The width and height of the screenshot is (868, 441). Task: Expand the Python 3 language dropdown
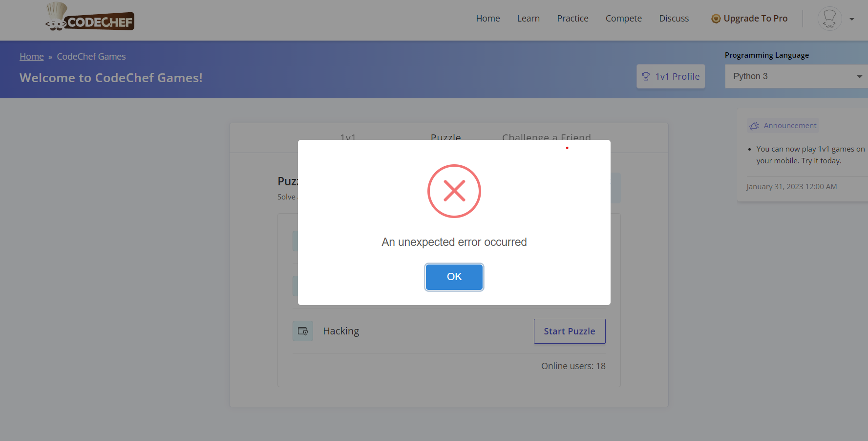[x=797, y=76]
